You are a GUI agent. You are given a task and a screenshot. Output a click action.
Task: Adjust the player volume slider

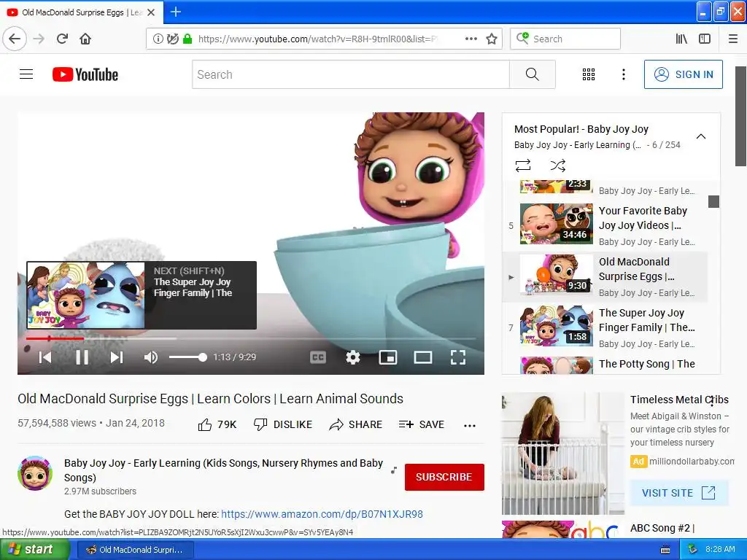[187, 357]
